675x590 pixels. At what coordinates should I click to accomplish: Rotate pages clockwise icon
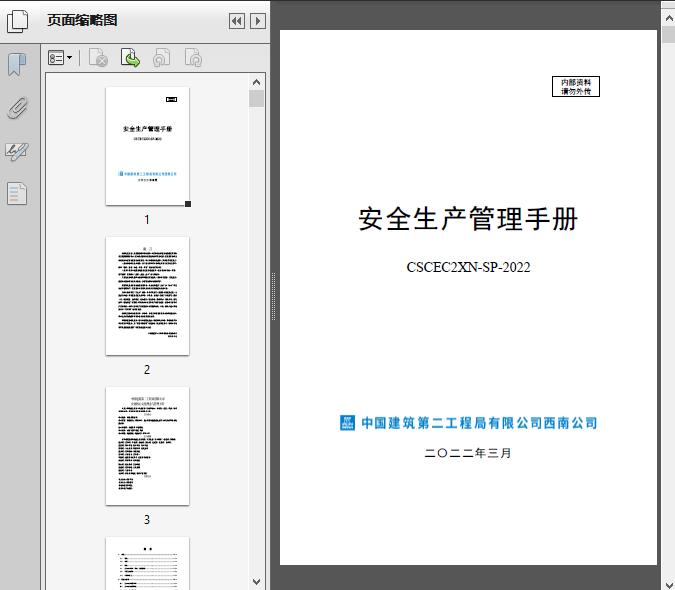pos(193,58)
